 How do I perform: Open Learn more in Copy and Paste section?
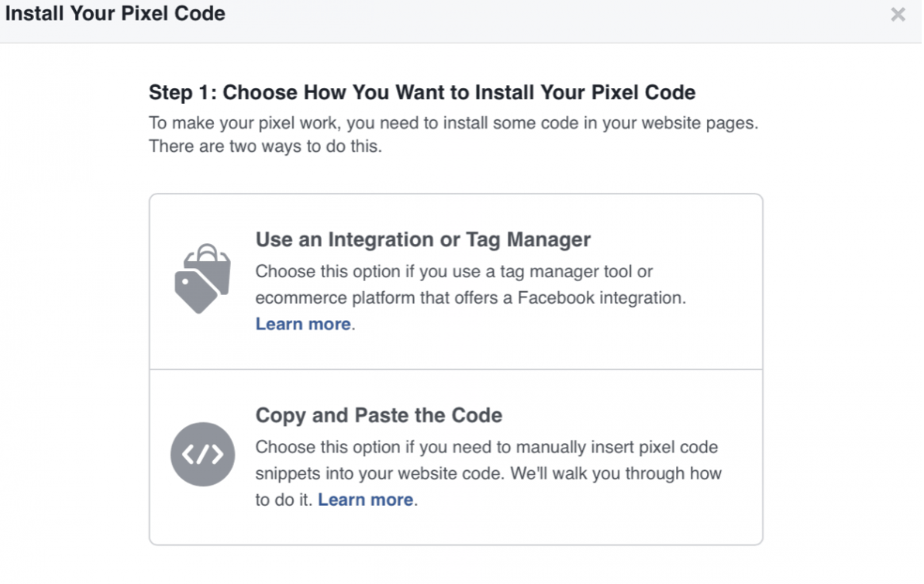pos(364,500)
